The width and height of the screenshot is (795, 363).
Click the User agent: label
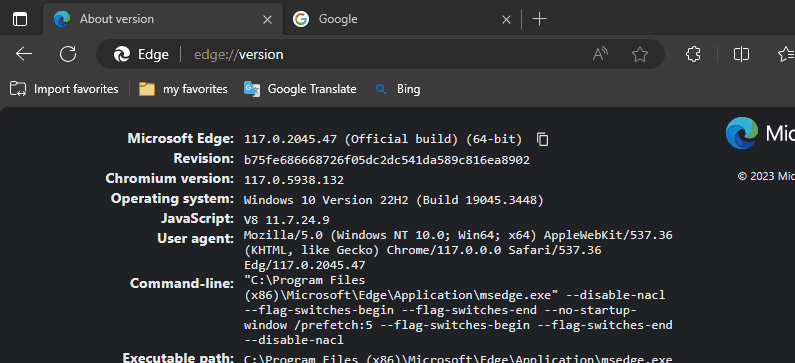[x=196, y=238]
